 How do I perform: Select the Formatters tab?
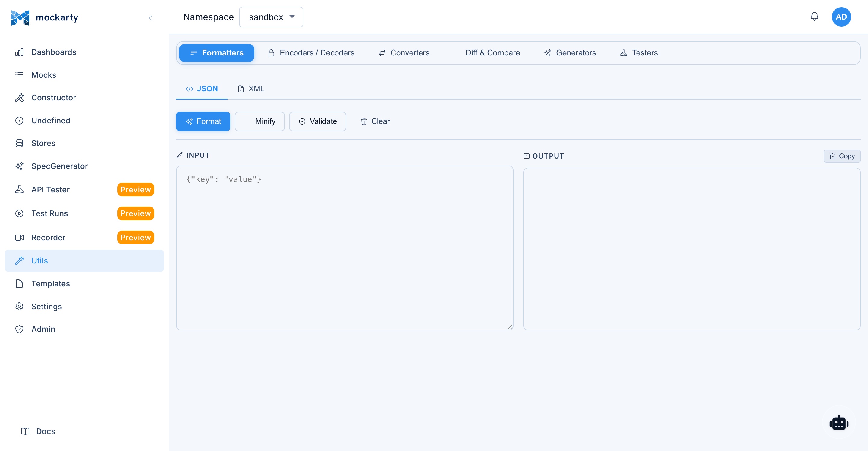(217, 53)
